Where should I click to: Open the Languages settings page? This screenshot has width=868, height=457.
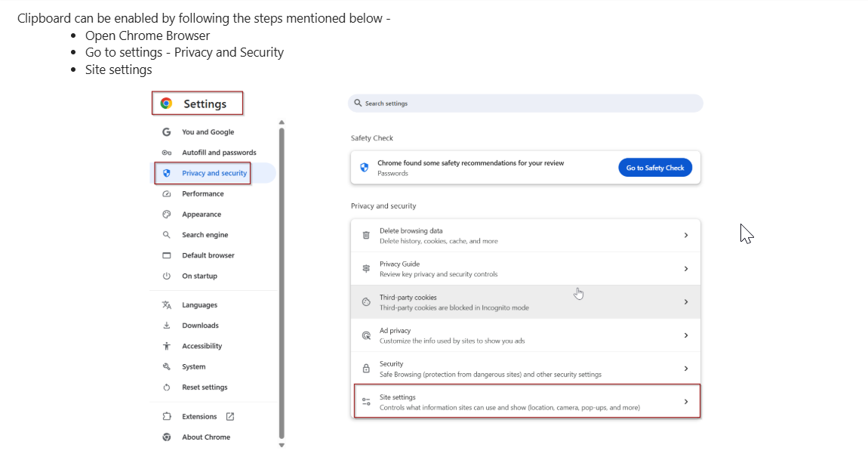tap(199, 304)
